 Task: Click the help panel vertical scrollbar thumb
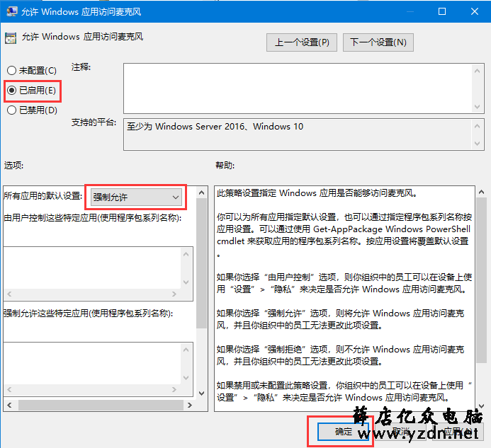pos(481,280)
